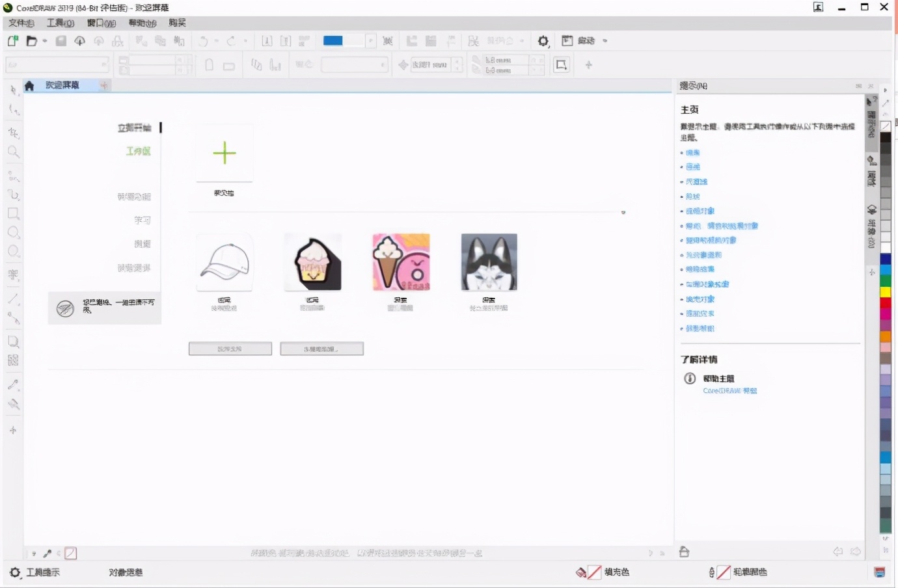Image resolution: width=898 pixels, height=588 pixels.
Task: Open the white baseball cap template thumbnail
Action: [224, 263]
